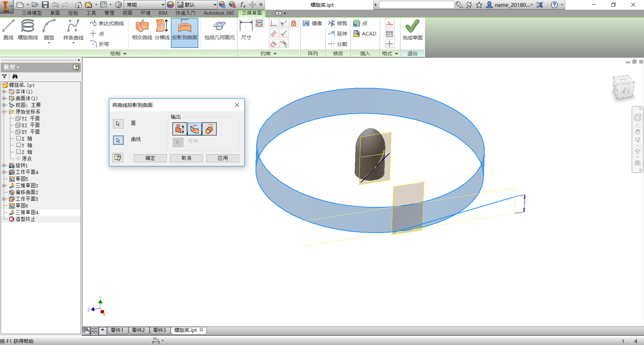
Task: Insert ACAD file
Action: [x=365, y=34]
